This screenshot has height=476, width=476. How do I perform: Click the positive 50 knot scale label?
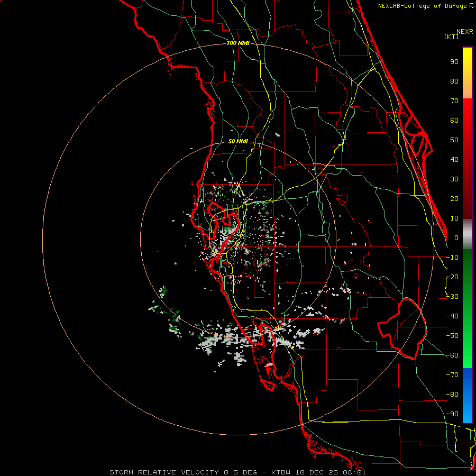454,140
